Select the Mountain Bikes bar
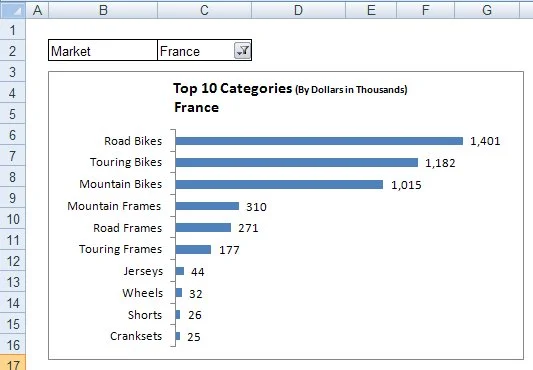 [x=279, y=184]
